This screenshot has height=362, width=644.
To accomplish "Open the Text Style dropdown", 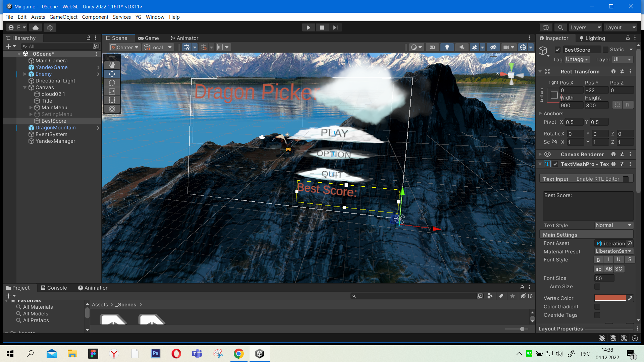I will click(x=613, y=225).
